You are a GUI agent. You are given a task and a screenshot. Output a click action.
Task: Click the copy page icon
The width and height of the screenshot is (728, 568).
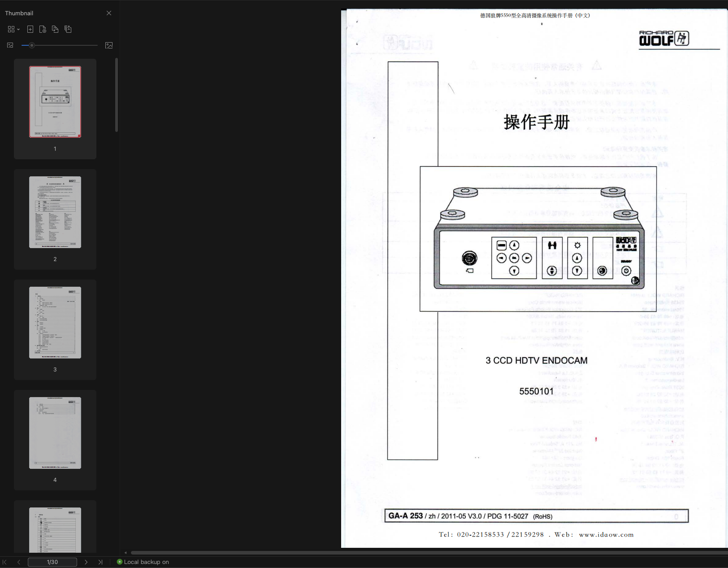(x=56, y=29)
